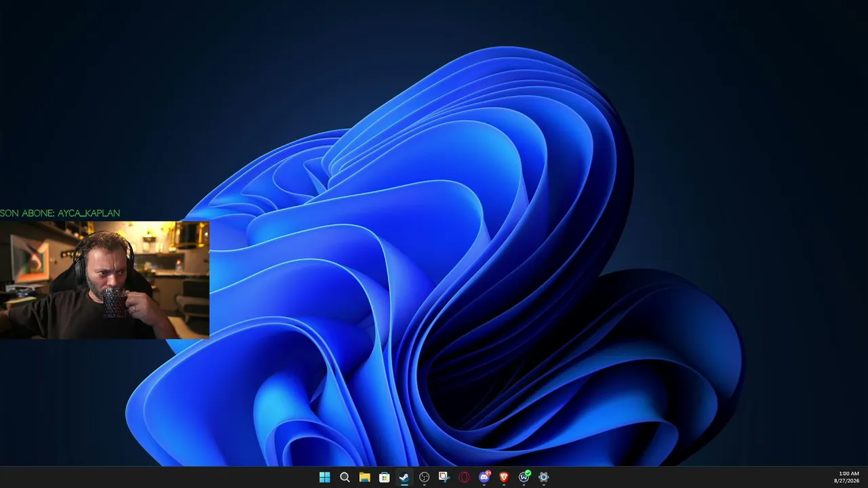Open the W app with green checkmark
Viewport: 868px width, 488px height.
coord(524,477)
